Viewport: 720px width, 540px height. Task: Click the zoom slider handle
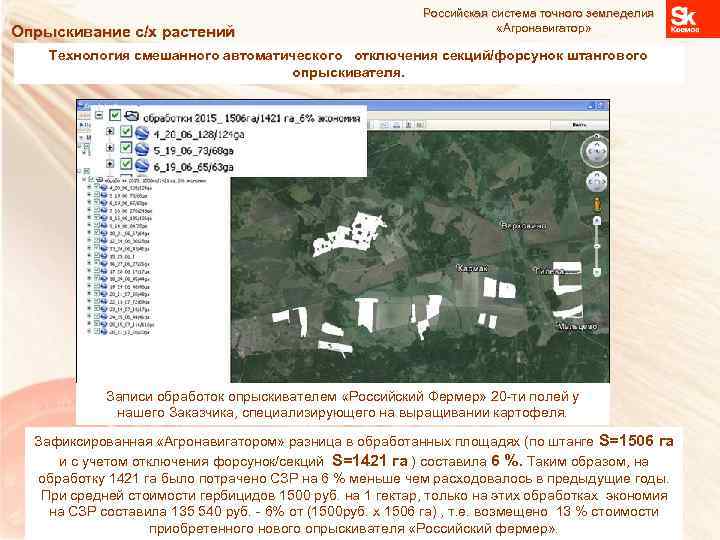(x=597, y=247)
